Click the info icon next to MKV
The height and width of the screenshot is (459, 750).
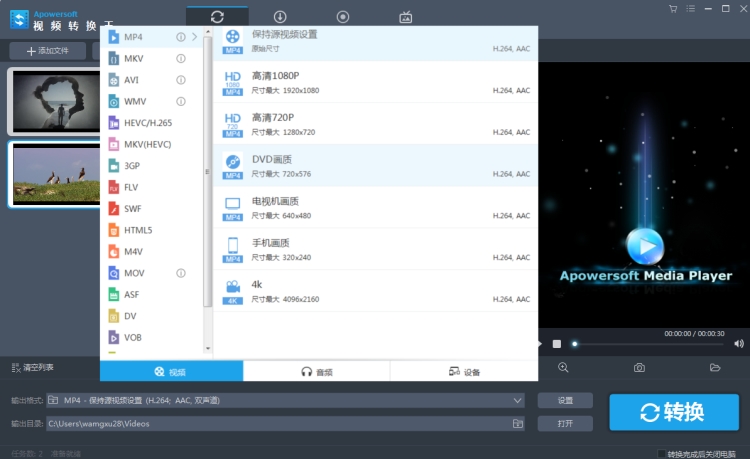[x=181, y=58]
